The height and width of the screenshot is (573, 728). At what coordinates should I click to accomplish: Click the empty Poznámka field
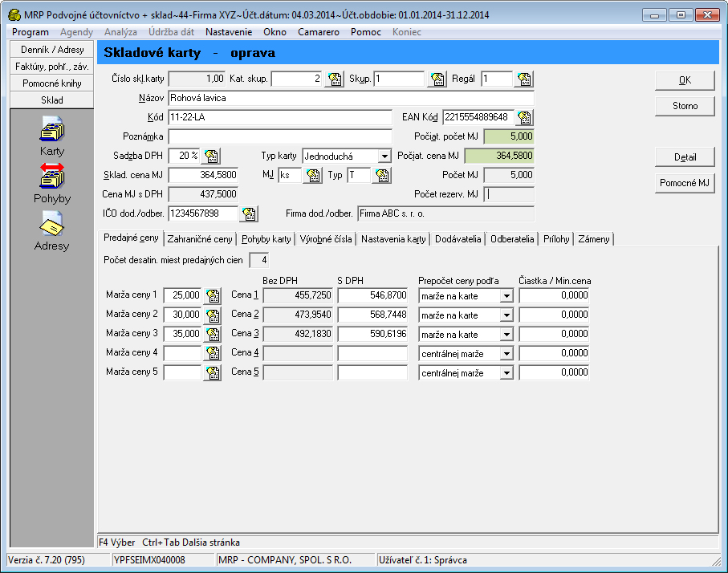280,136
